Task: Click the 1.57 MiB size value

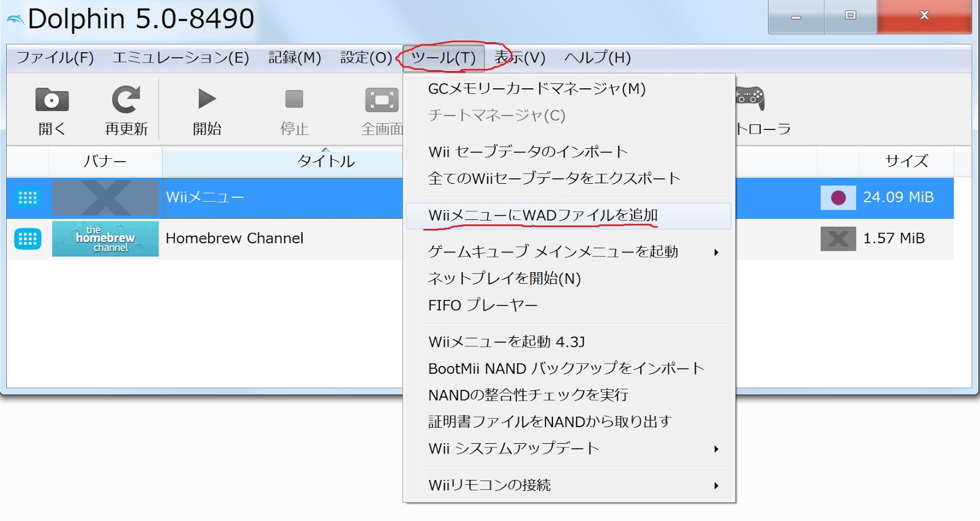Action: pos(894,238)
